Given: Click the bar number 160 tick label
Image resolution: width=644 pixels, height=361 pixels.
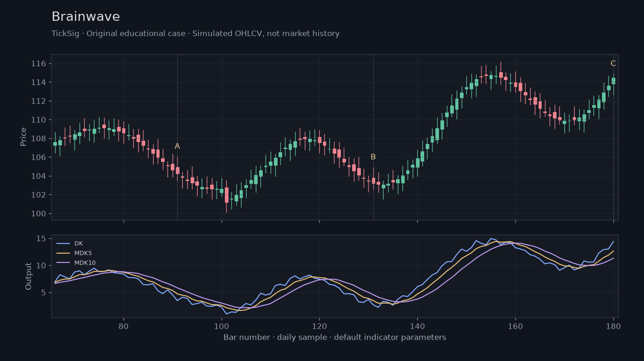Looking at the screenshot, I should [515, 326].
